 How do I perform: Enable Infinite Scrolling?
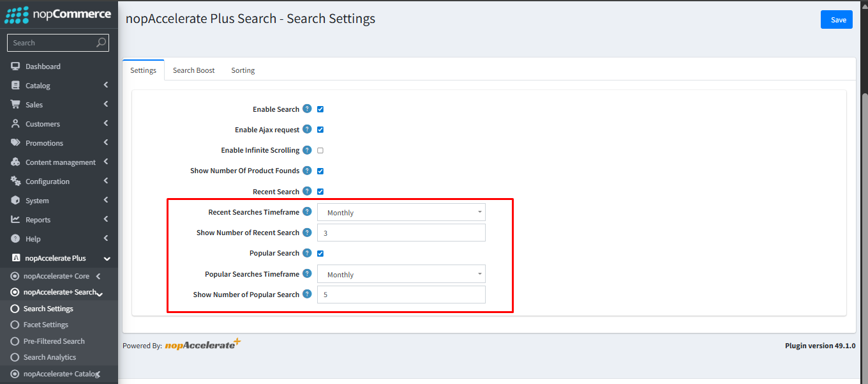[x=320, y=150]
